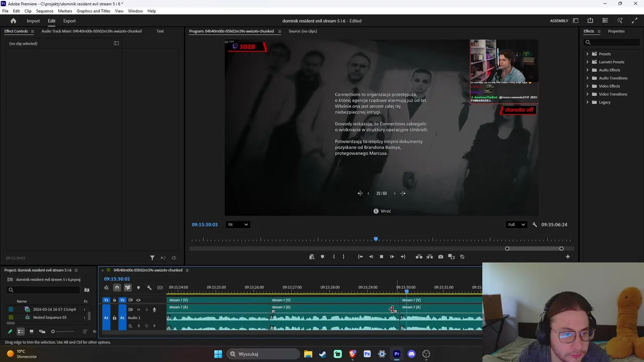Screen dimensions: 644x362
Task: Select 2026-03-16 16-57-13.mp4 project item
Action: 54,309
